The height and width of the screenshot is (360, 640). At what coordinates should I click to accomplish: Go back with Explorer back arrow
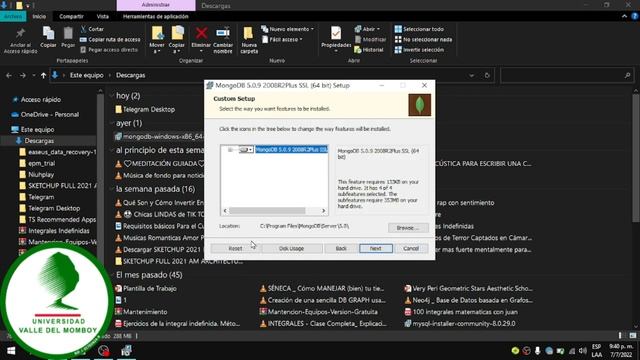9,76
